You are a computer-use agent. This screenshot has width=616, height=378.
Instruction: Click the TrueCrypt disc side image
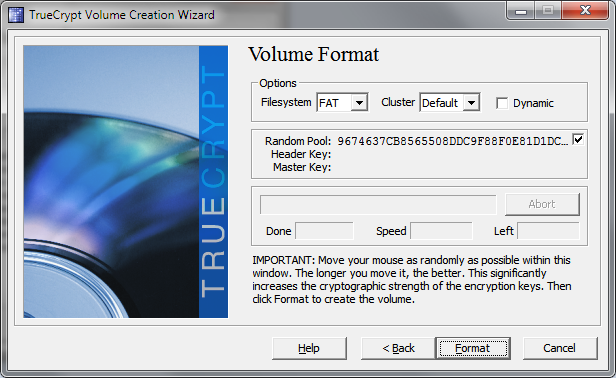126,182
